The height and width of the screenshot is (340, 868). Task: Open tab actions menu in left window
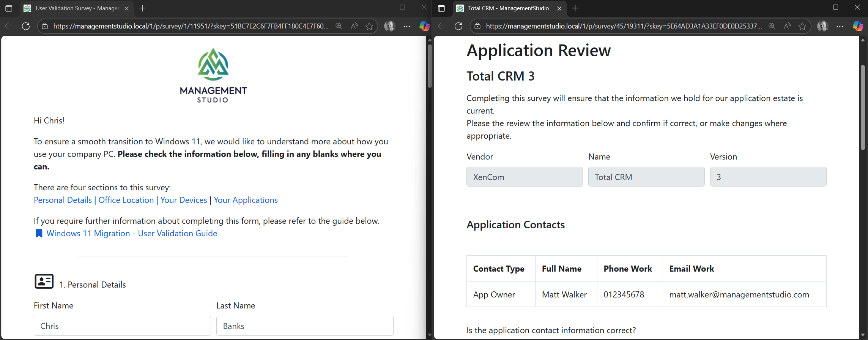coord(9,8)
